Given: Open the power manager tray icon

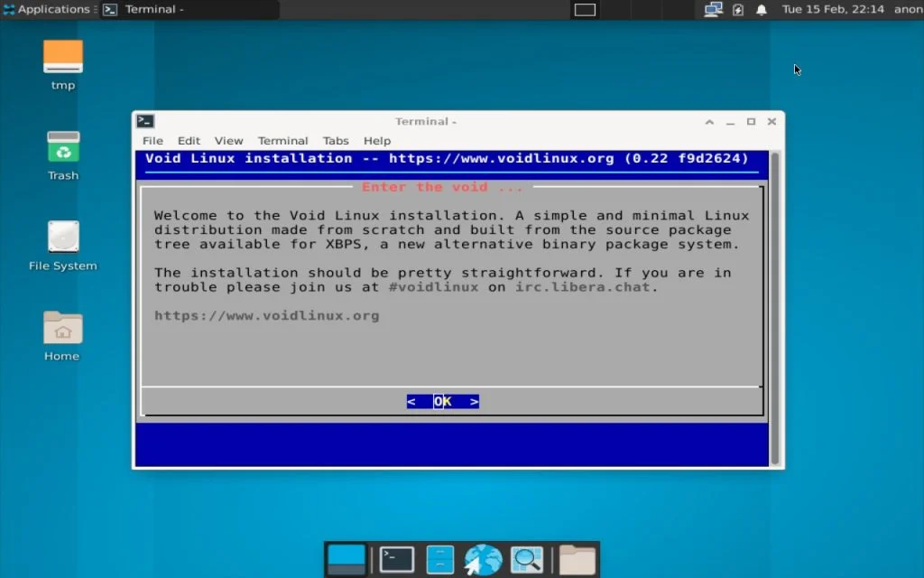Looking at the screenshot, I should [x=737, y=10].
